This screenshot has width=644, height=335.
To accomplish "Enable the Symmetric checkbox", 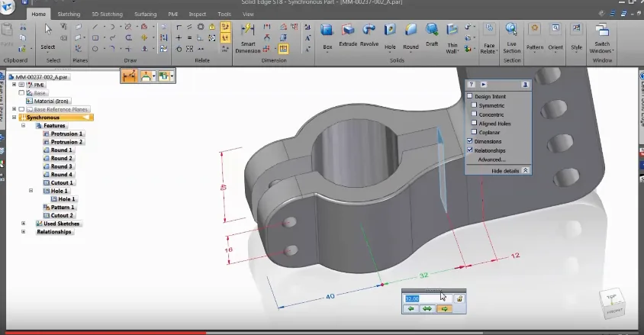I will 474,105.
